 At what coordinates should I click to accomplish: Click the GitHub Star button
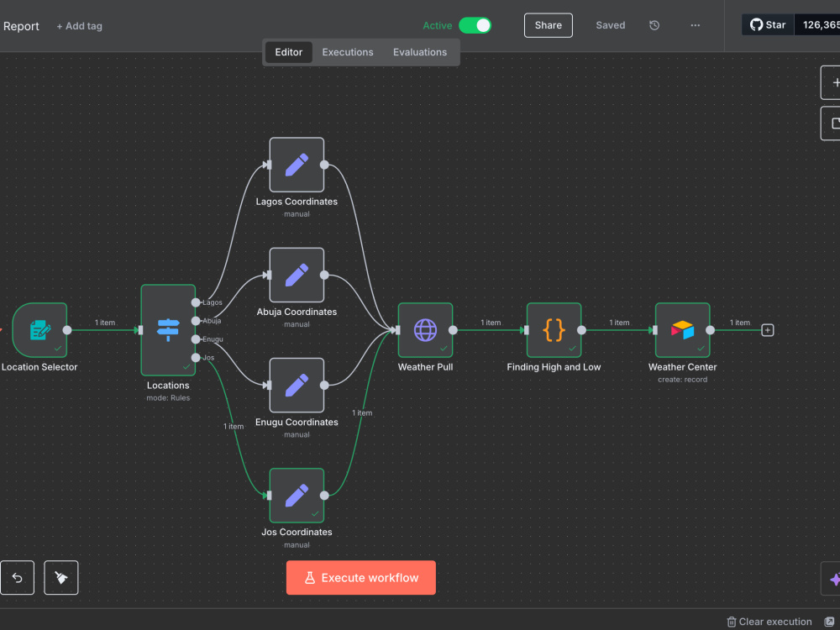click(x=768, y=24)
